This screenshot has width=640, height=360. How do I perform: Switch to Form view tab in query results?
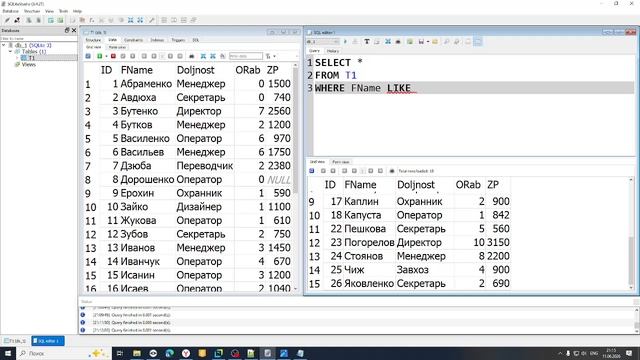pyautogui.click(x=341, y=162)
